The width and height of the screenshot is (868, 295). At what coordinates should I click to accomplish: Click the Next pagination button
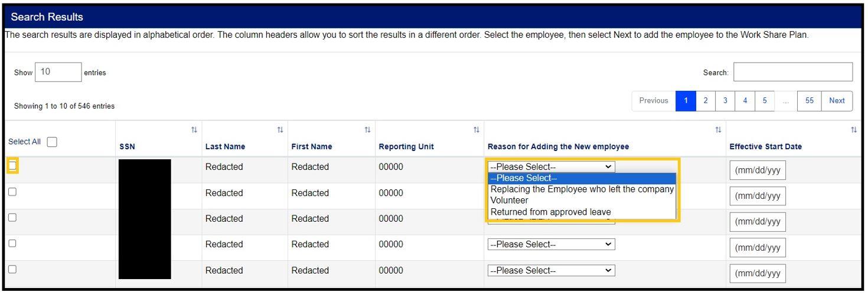click(837, 100)
